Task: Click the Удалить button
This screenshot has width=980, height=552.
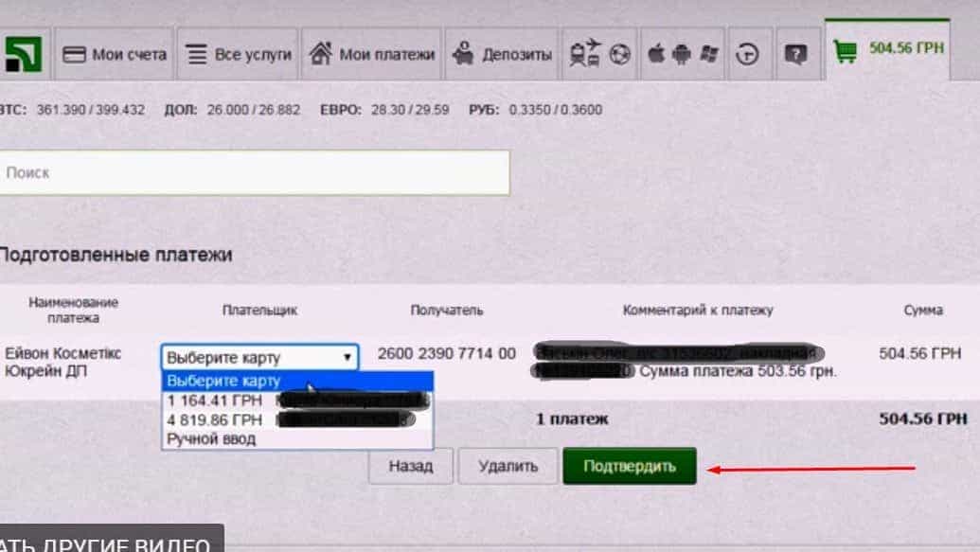Action: [508, 466]
